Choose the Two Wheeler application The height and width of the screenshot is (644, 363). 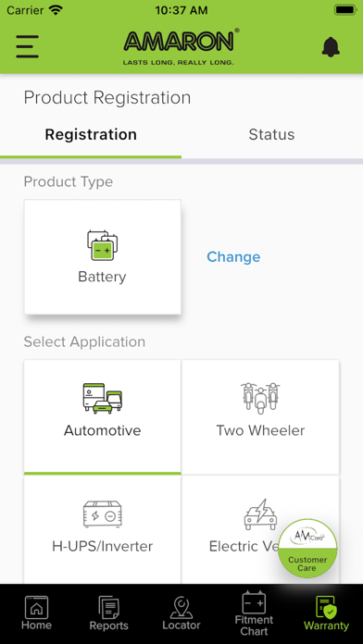point(260,417)
